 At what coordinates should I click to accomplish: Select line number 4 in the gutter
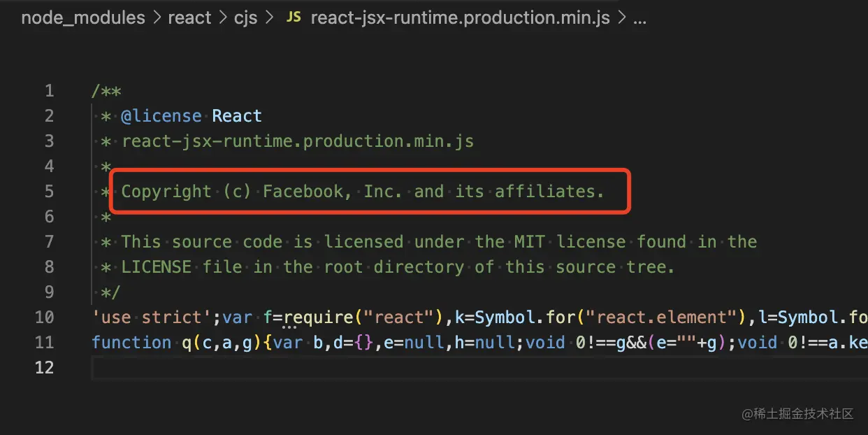[x=49, y=166]
